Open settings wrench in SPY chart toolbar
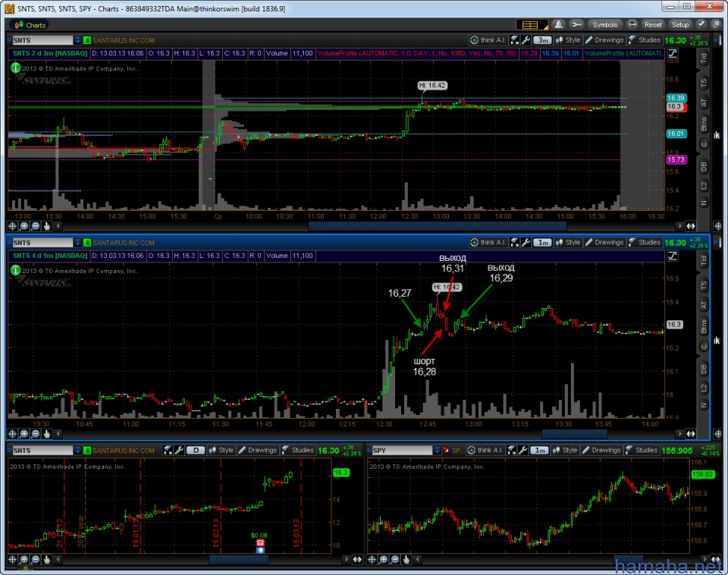The image size is (728, 575). [522, 450]
